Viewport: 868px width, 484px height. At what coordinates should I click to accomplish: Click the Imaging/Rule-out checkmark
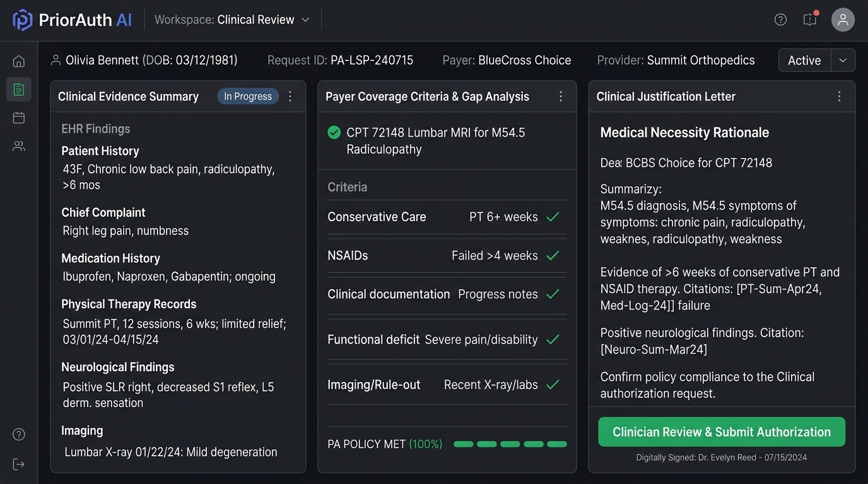tap(553, 384)
